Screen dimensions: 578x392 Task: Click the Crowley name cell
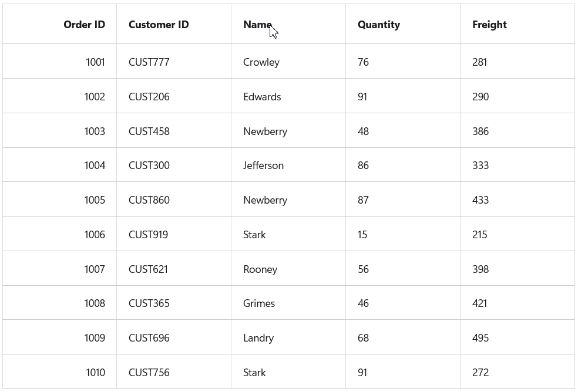coord(261,62)
